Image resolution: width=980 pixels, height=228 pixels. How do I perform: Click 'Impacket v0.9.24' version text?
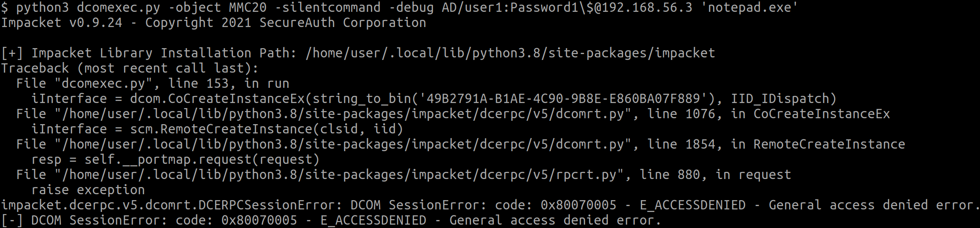[x=62, y=22]
